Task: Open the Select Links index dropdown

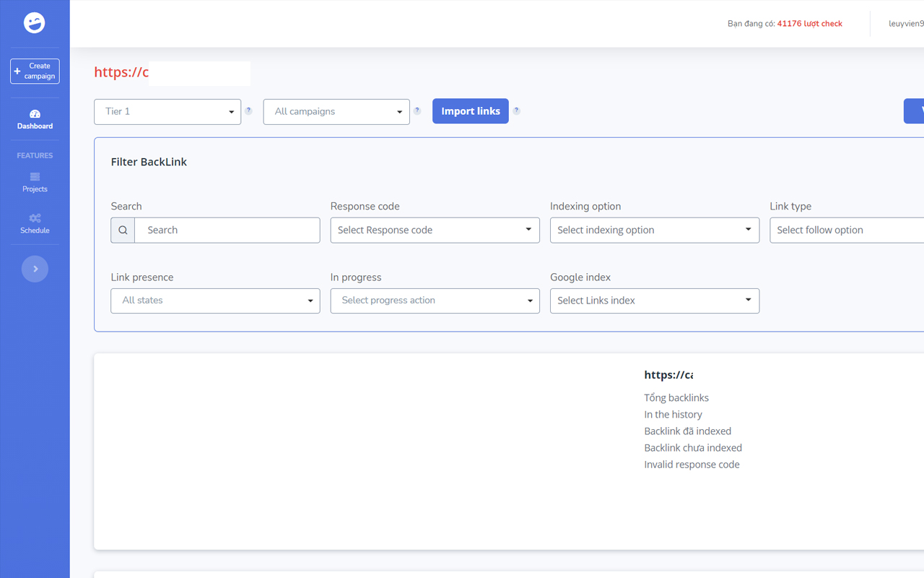Action: [x=654, y=301]
